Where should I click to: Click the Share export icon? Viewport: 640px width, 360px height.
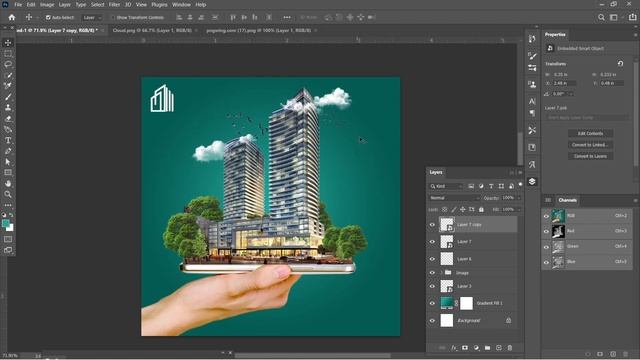point(632,18)
